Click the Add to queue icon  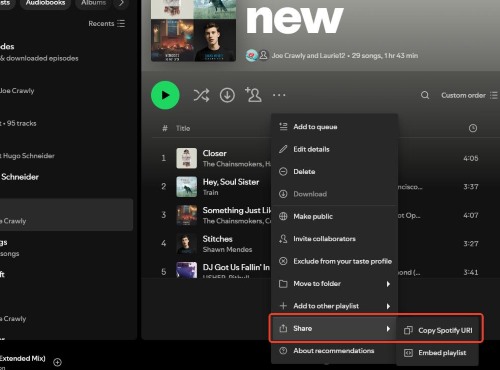(283, 127)
